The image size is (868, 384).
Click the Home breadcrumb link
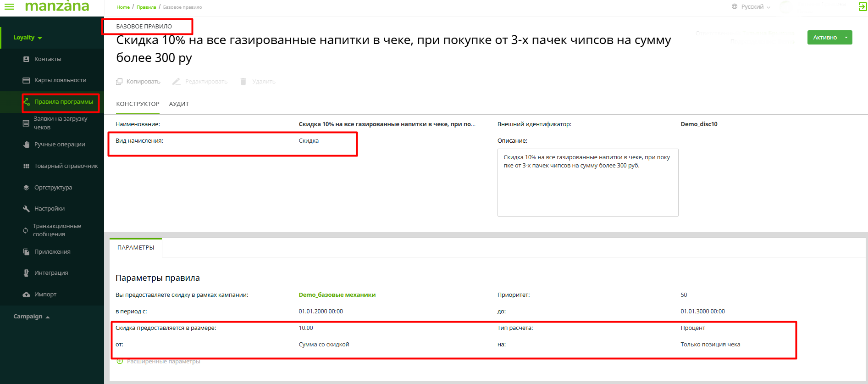[x=123, y=7]
